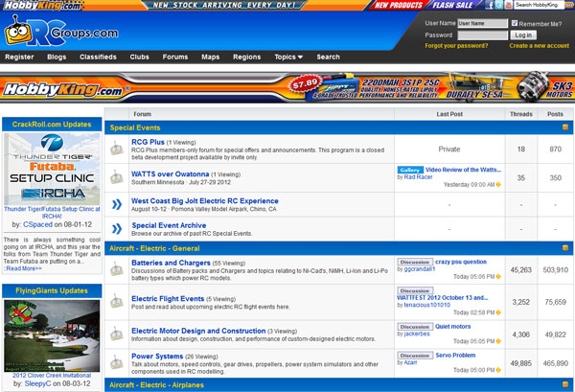
Task: Open West Coast Big Jolt Electric RC Experience
Action: 205,201
